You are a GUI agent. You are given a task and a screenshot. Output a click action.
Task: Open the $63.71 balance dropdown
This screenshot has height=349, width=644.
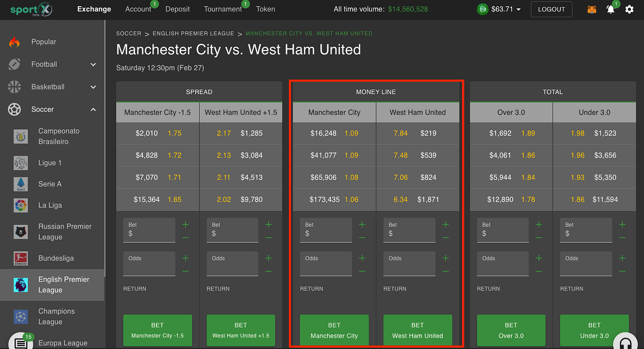506,9
